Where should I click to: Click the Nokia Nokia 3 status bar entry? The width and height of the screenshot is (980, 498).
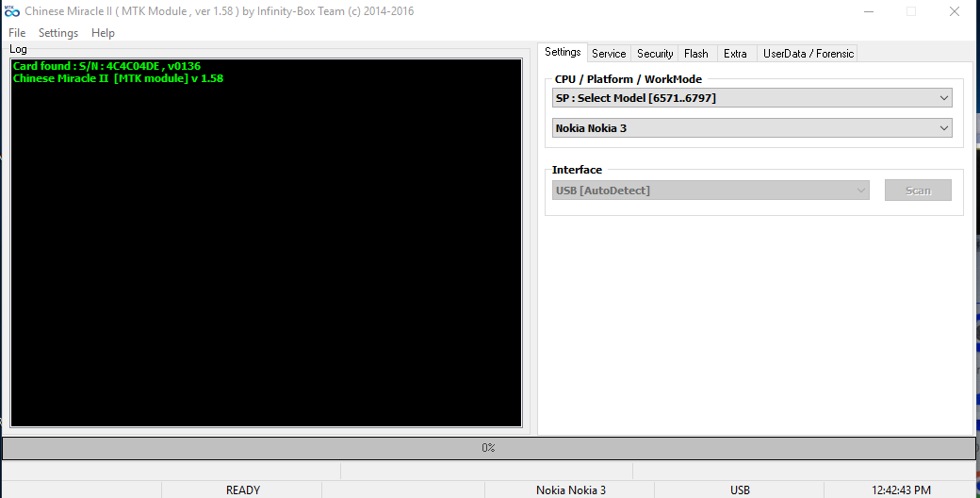(x=571, y=490)
